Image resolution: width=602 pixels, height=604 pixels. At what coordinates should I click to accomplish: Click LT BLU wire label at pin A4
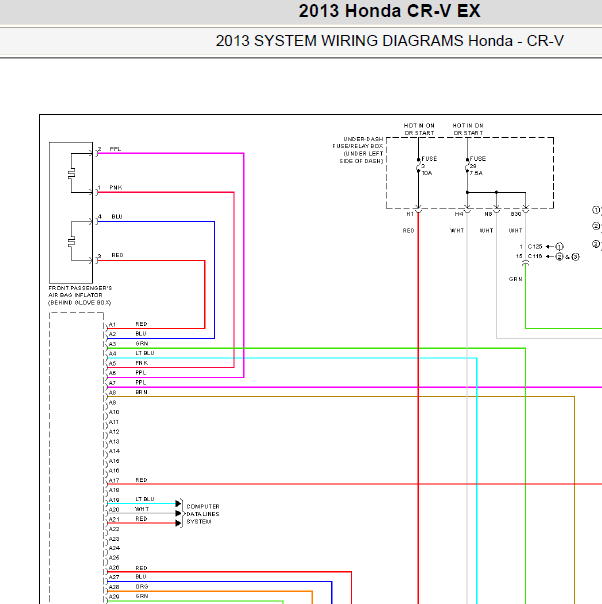point(145,353)
